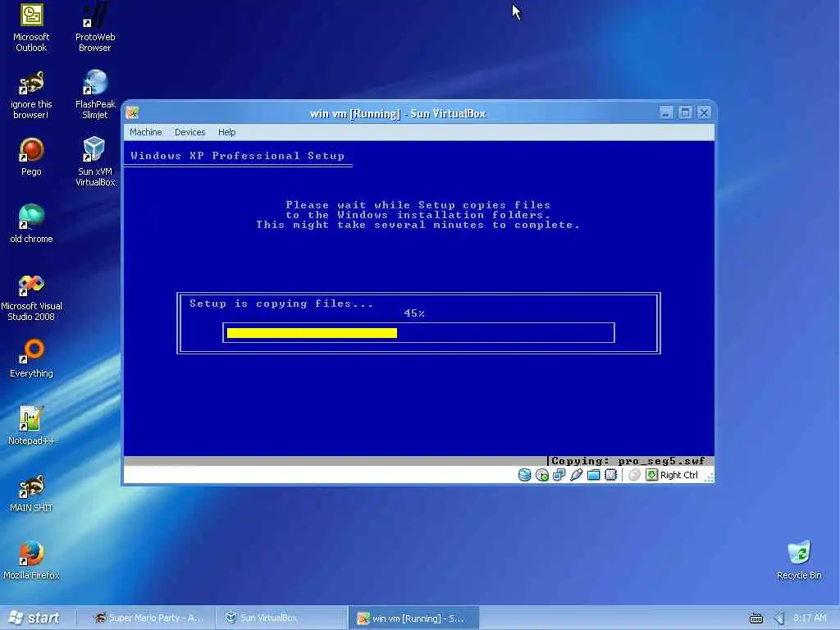Click the 8:17 AM taskbar clock
The image size is (840, 630).
810,619
